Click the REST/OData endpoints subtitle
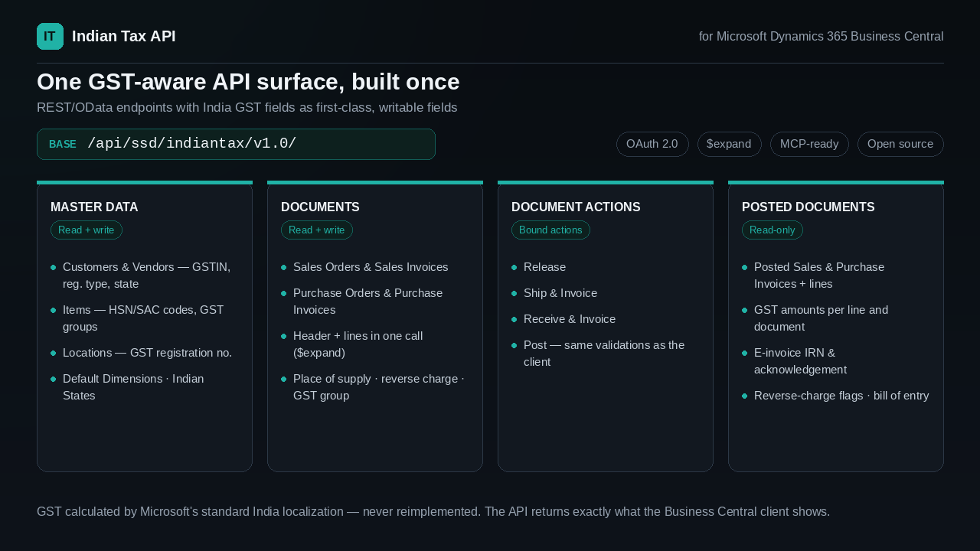 click(247, 107)
